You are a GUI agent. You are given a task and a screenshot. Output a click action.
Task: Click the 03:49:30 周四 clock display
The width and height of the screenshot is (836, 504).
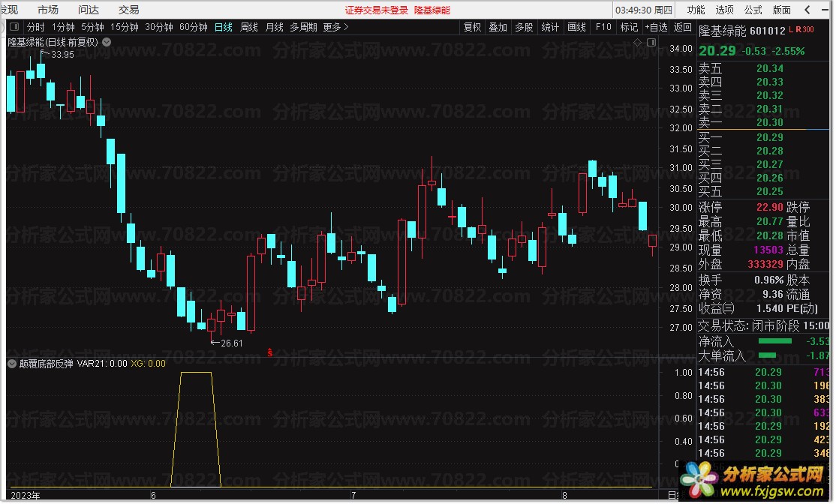tap(644, 10)
